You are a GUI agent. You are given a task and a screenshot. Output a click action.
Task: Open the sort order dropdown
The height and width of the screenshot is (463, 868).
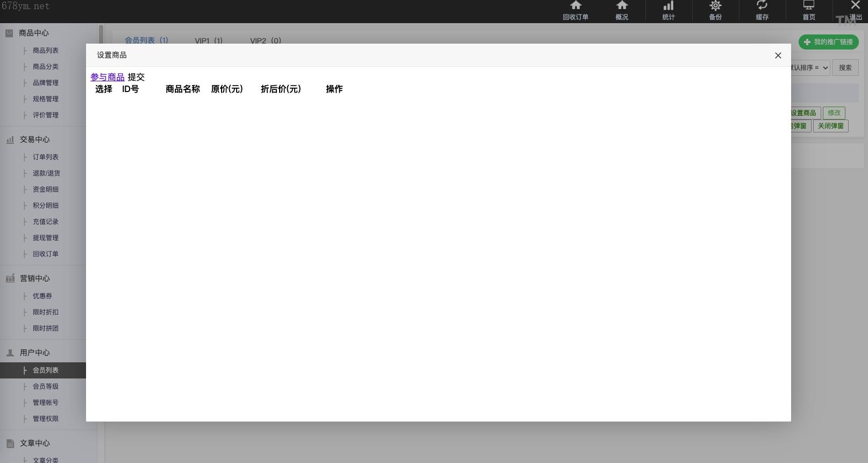click(810, 68)
